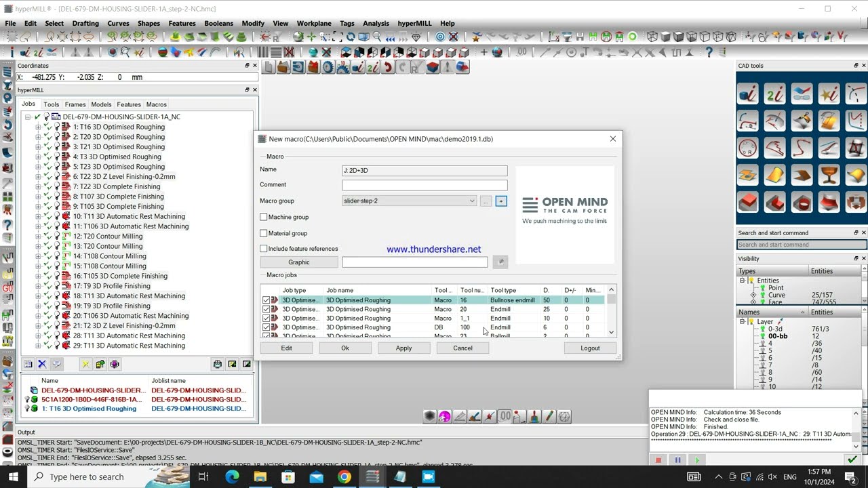
Task: Toggle bulb on 5C1A1200-1B0D row
Action: coord(28,400)
